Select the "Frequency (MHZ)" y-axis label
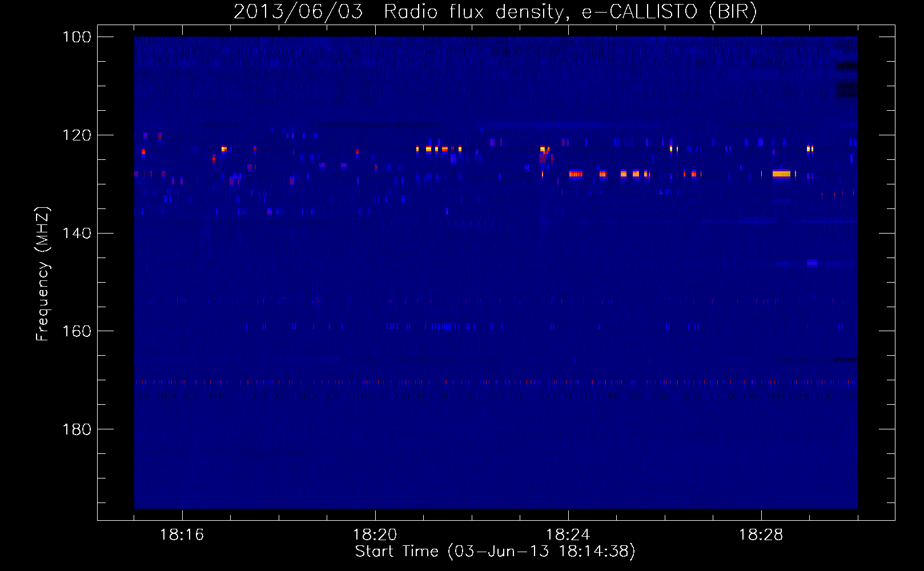 [x=43, y=274]
